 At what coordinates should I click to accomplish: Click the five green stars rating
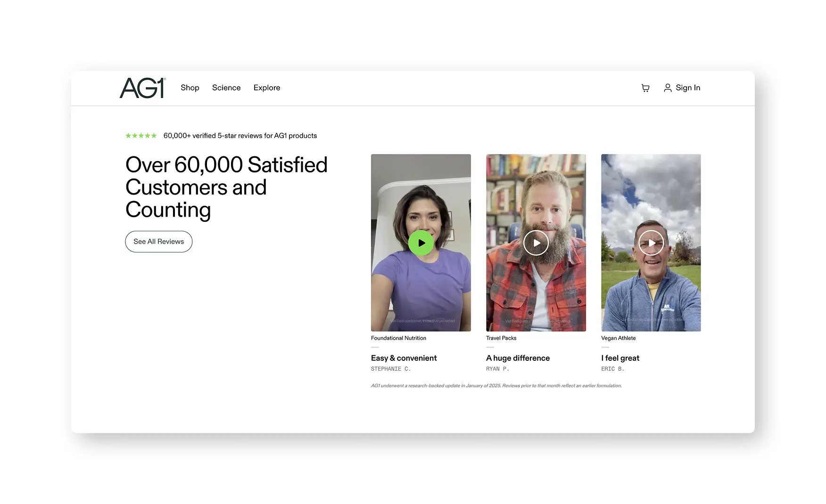click(141, 136)
